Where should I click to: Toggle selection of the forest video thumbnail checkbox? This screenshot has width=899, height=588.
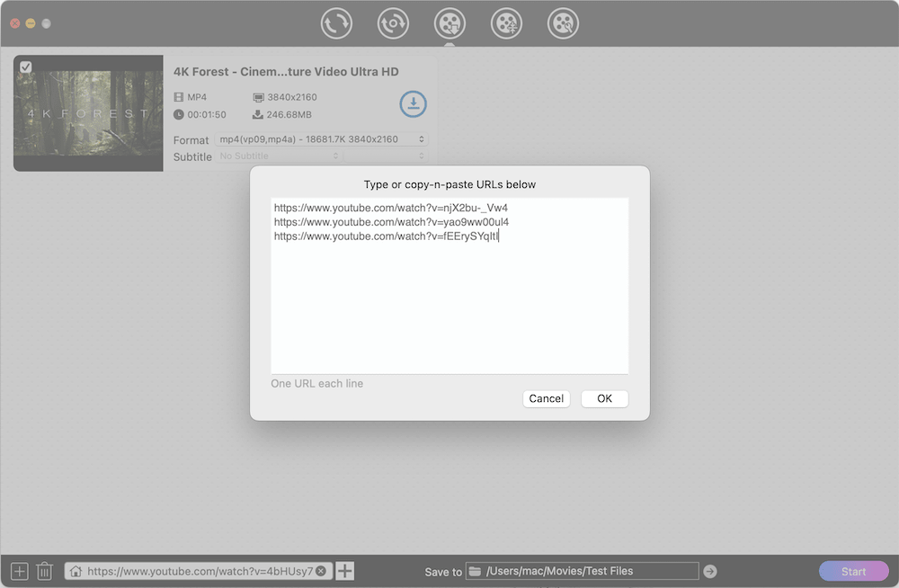[x=25, y=67]
